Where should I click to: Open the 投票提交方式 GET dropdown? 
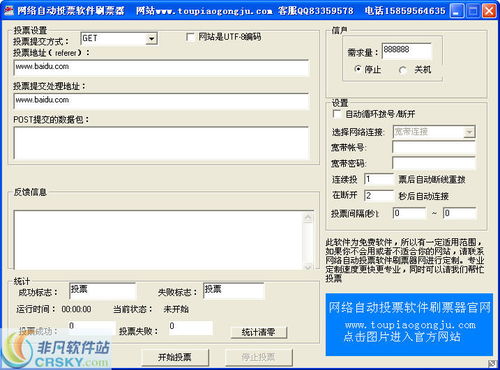pyautogui.click(x=152, y=39)
